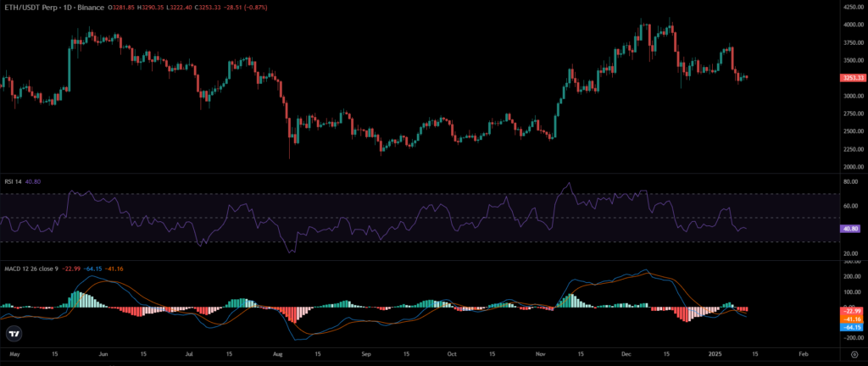Click the orange −41.16 MACD axis label
Image resolution: width=868 pixels, height=366 pixels.
click(851, 319)
